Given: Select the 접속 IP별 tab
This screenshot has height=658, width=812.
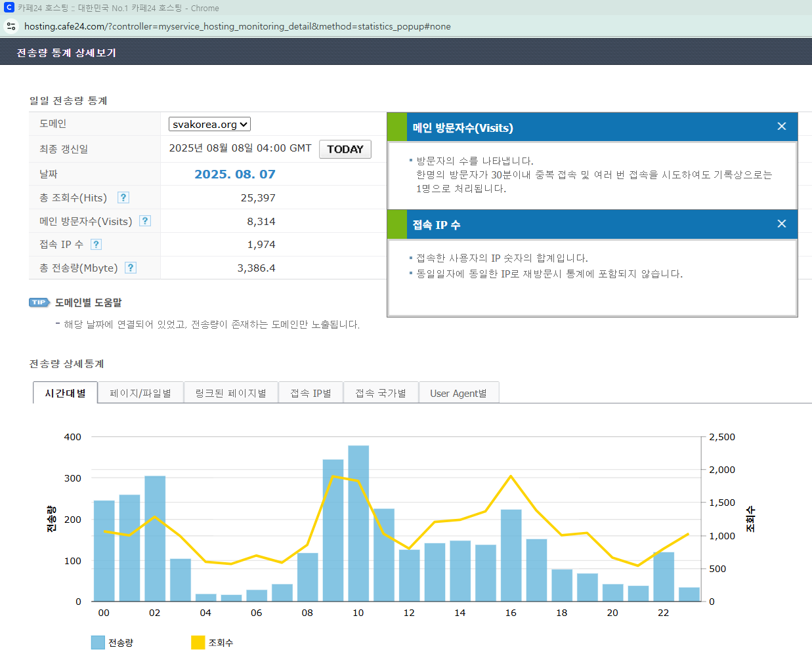Looking at the screenshot, I should tap(310, 393).
